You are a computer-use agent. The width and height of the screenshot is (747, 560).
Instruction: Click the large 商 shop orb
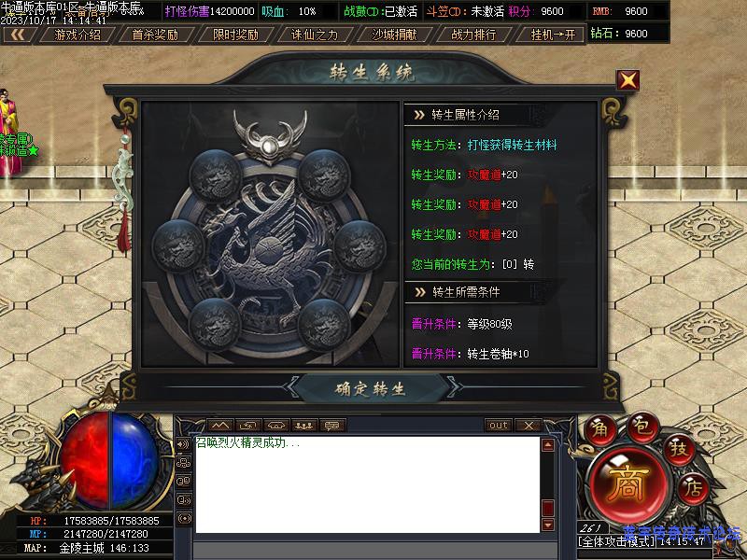[627, 484]
